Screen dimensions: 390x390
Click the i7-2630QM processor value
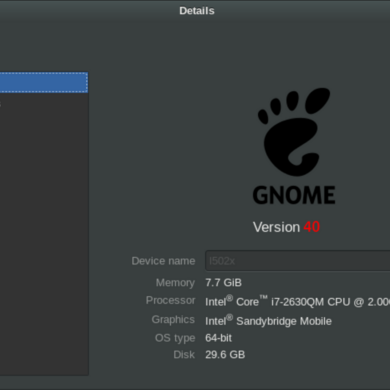tap(298, 301)
